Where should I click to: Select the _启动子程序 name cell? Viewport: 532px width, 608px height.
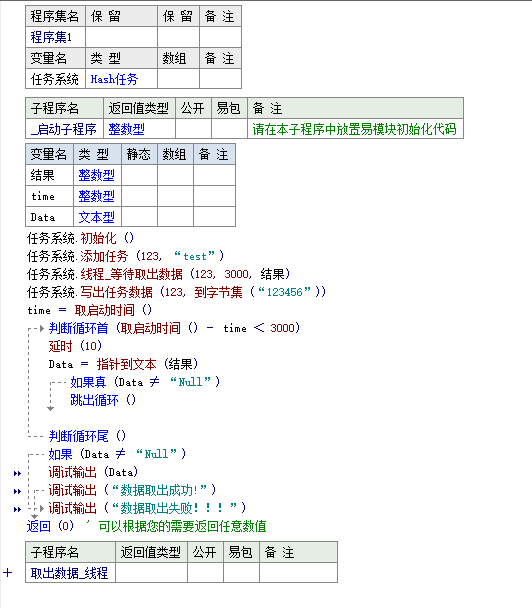pos(64,129)
